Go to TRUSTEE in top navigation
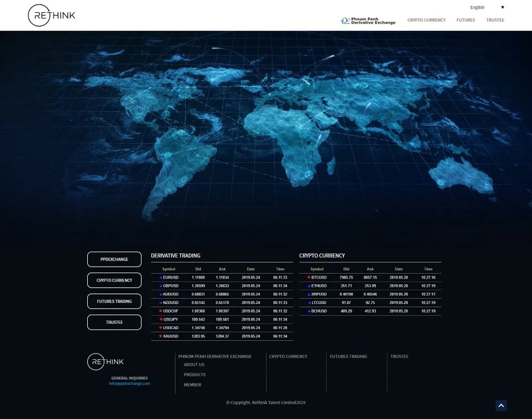Viewport: 532px width, 419px height. (495, 20)
